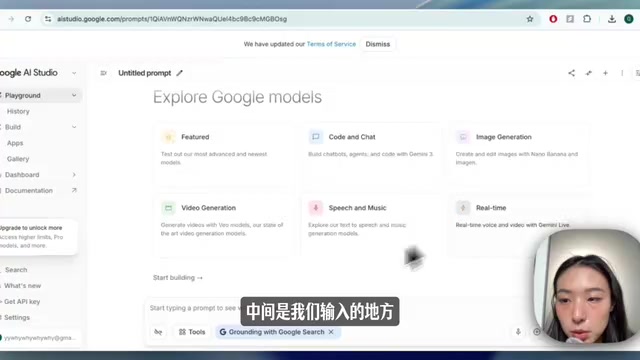
Task: Open the Real-time card
Action: [x=519, y=225]
